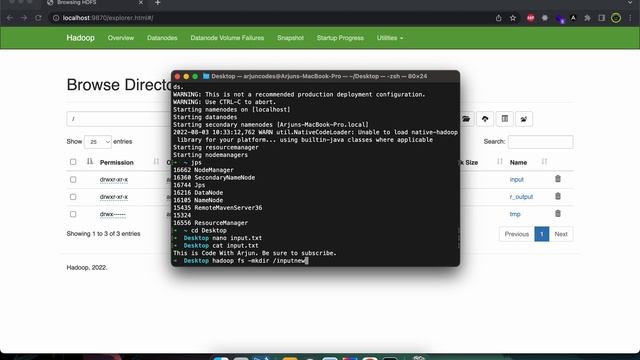Click the 'Hadoop, 2022.' footer text
This screenshot has width=640, height=360.
click(x=87, y=267)
